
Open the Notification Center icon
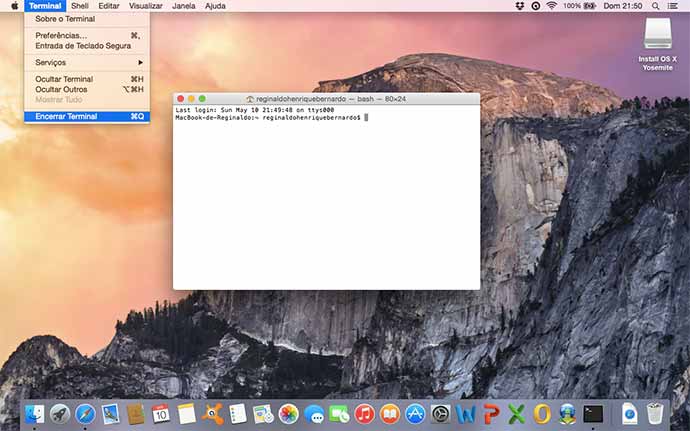(678, 6)
